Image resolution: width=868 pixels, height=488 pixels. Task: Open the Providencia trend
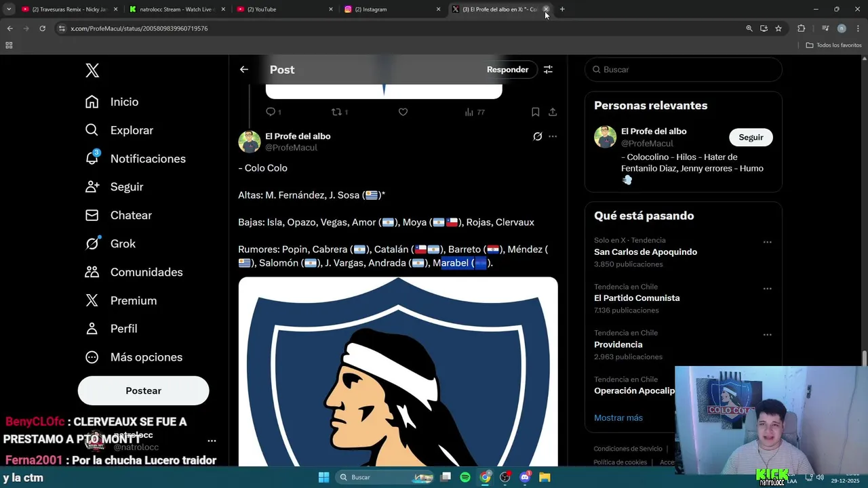[x=618, y=344]
